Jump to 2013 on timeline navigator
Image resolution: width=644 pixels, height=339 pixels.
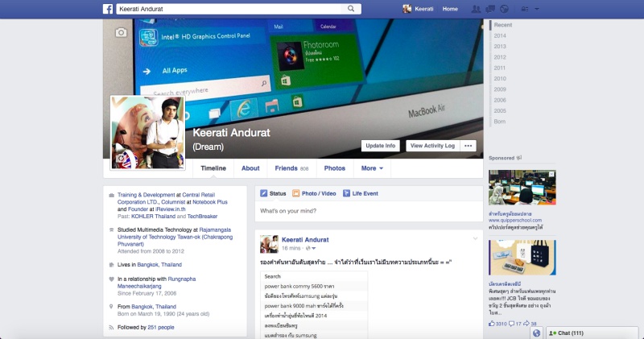point(500,47)
